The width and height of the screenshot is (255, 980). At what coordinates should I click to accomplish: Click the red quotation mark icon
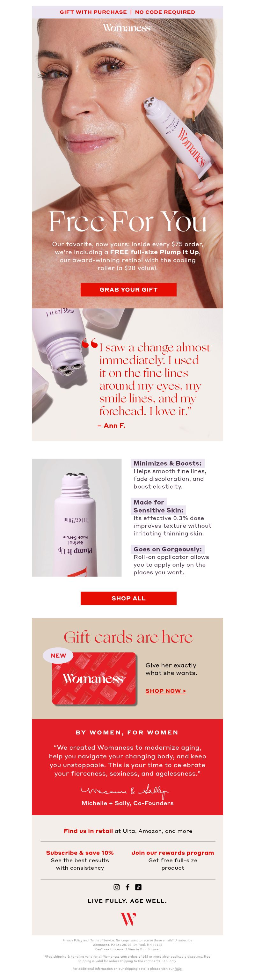tap(90, 343)
